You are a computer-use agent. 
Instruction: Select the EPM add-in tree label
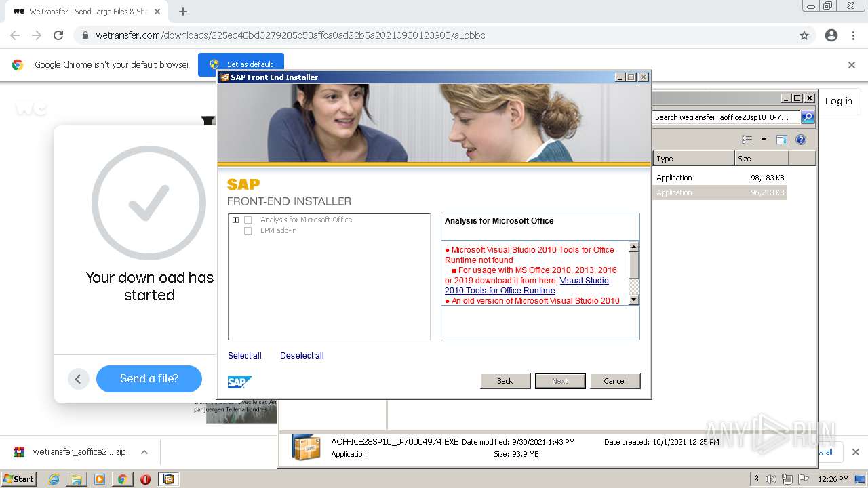coord(279,231)
